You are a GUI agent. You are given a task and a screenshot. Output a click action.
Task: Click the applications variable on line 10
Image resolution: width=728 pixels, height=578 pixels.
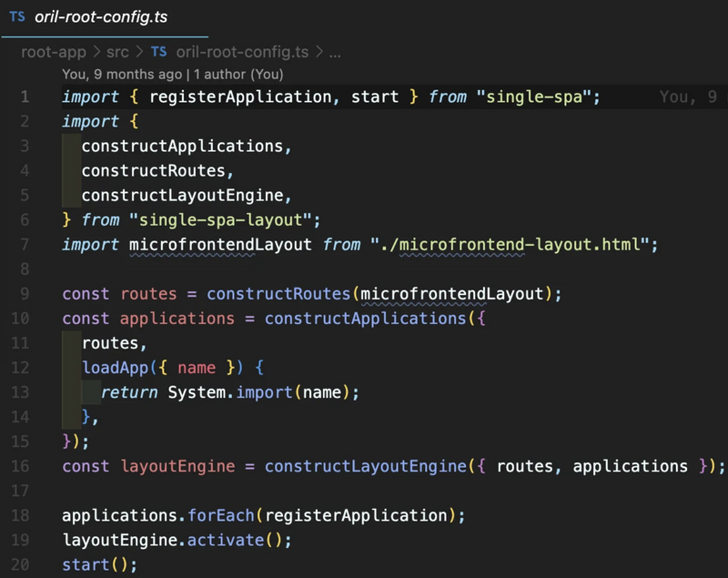tap(177, 319)
